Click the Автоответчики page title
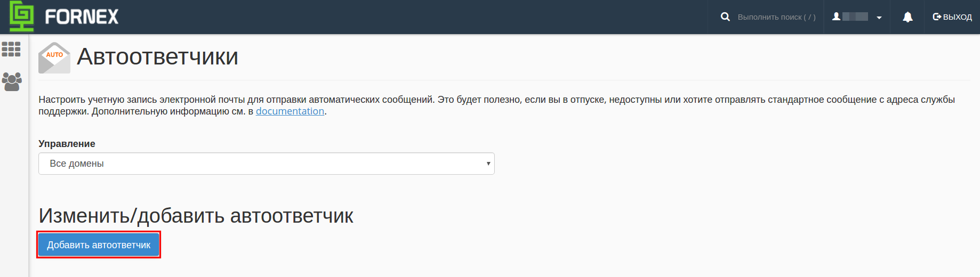Image resolution: width=980 pixels, height=277 pixels. (x=158, y=56)
